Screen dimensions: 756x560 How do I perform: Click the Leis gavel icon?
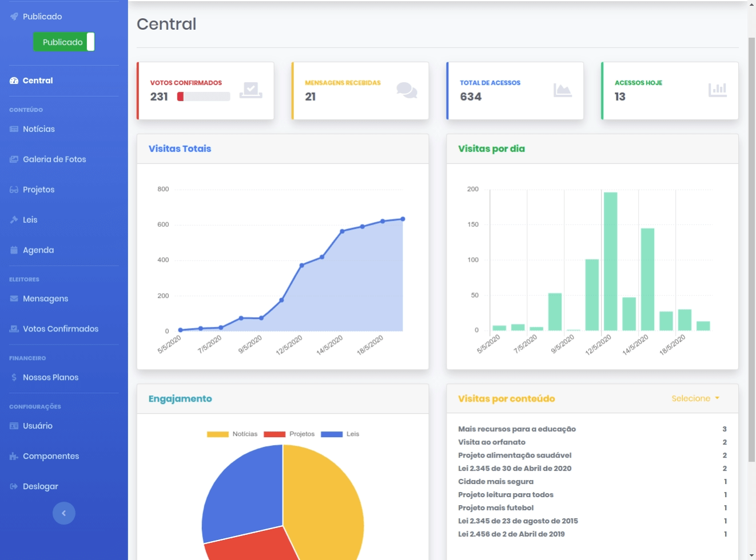(x=14, y=220)
